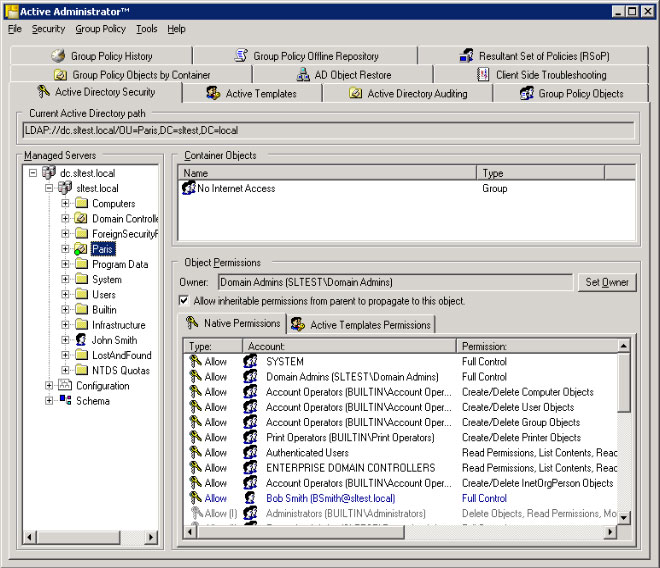Expand the Users folder
Image resolution: width=660 pixels, height=568 pixels.
coord(65,294)
